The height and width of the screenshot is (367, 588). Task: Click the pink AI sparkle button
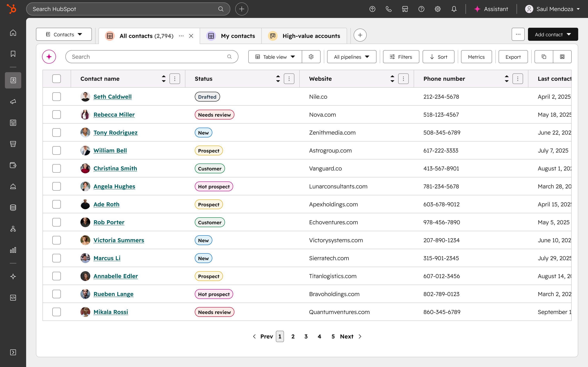tap(49, 57)
